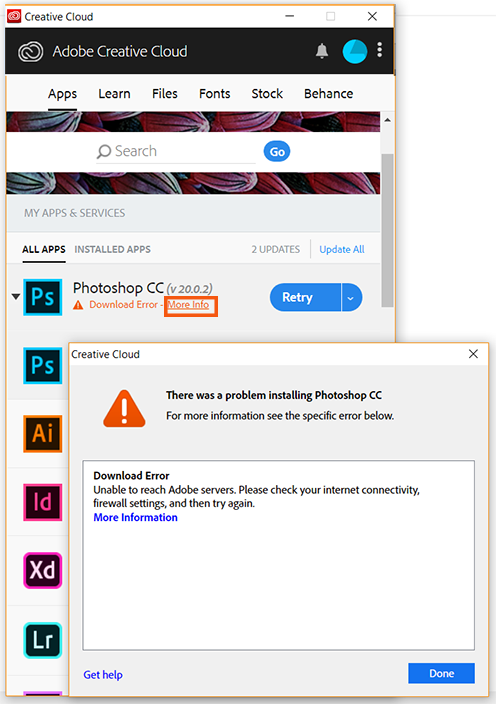The image size is (496, 704).
Task: Open the cyan profile avatar
Action: coord(355,51)
